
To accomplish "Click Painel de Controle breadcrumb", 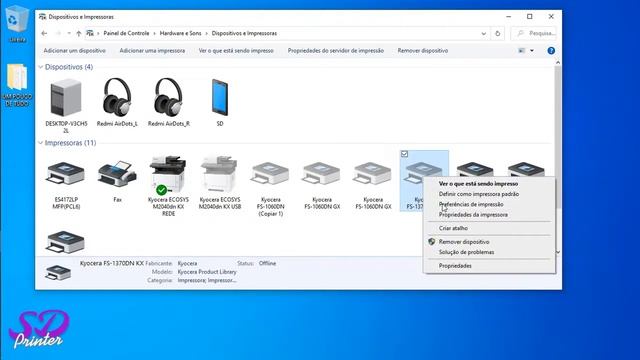I will point(126,33).
